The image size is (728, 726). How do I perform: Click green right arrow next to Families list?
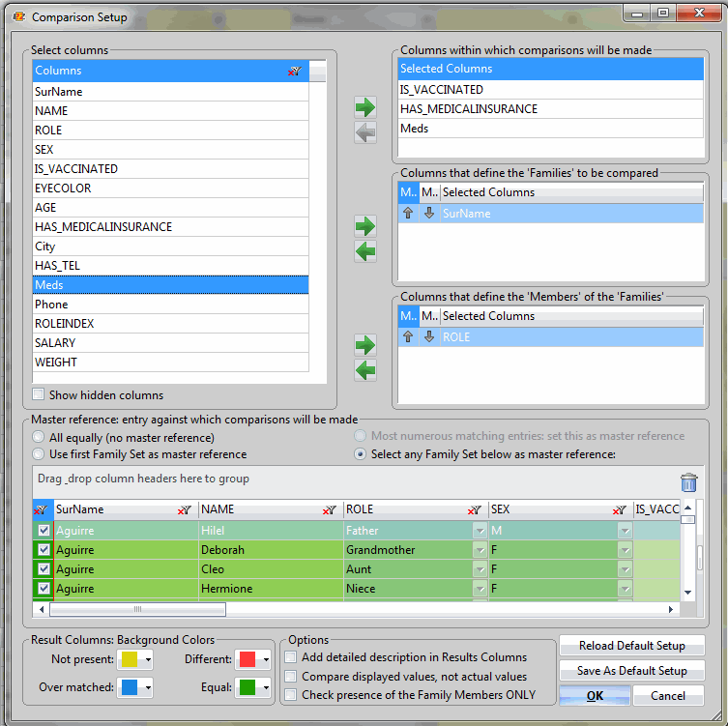click(365, 226)
